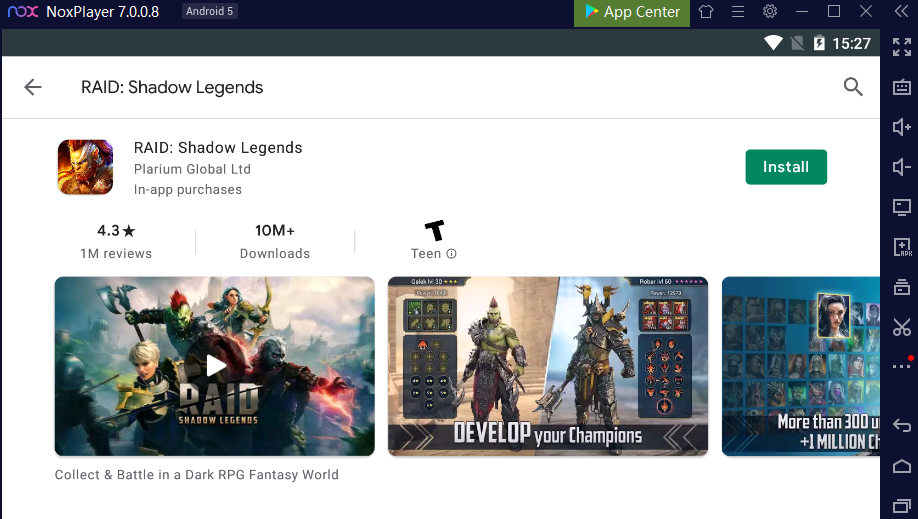The height and width of the screenshot is (519, 918).
Task: Open the Develop your Champions screenshot
Action: tap(548, 366)
